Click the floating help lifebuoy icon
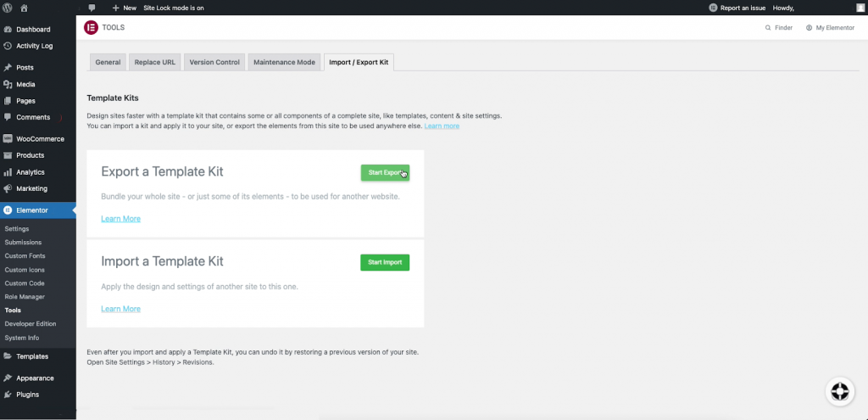This screenshot has height=420, width=868. pyautogui.click(x=840, y=391)
